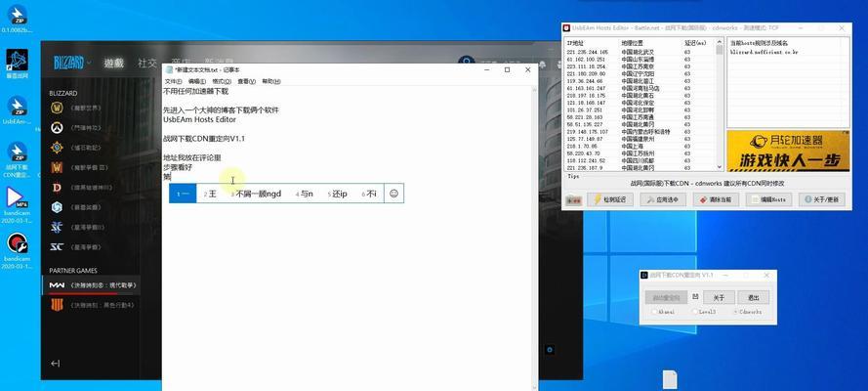This screenshot has width=868, height=391.
Task: Click the 检测延迟 button in UsbEAm
Action: tap(609, 200)
